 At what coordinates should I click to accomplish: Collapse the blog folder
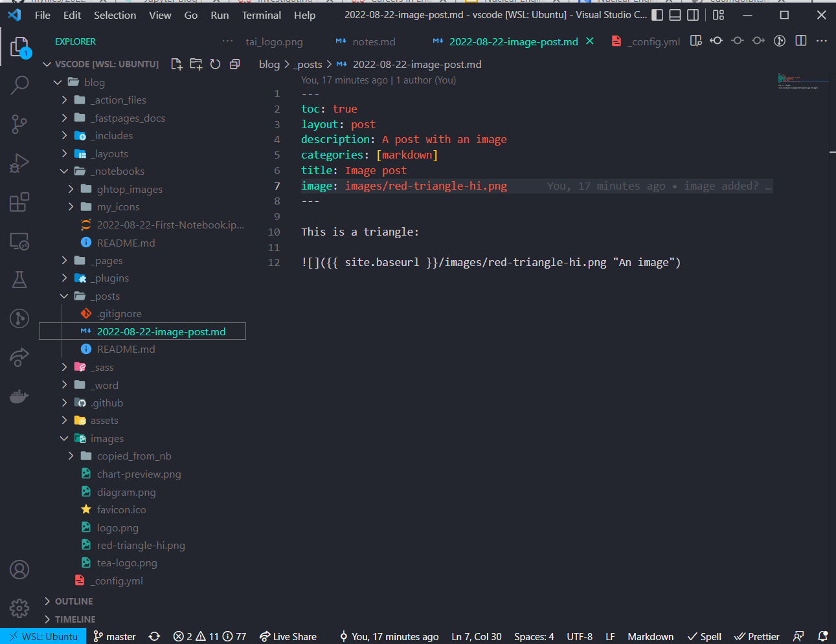(58, 82)
